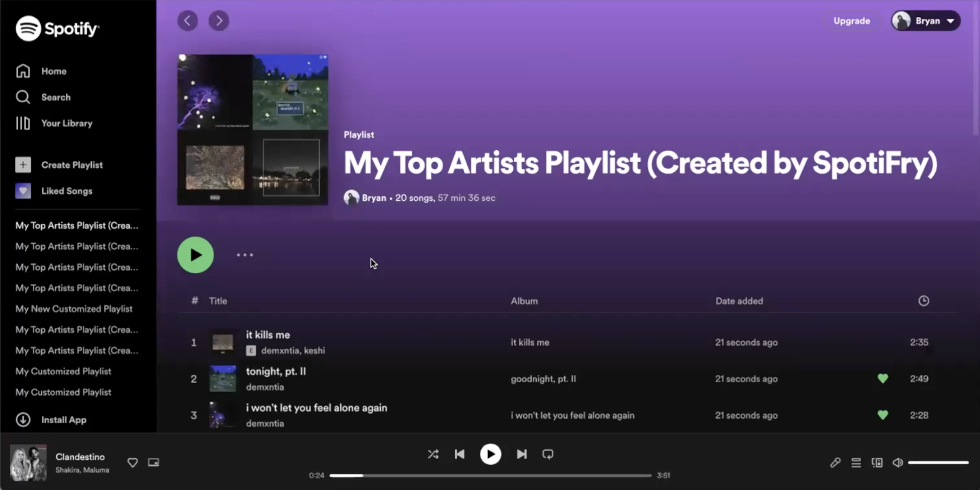
Task: Open Connect to a device panel
Action: (x=877, y=462)
